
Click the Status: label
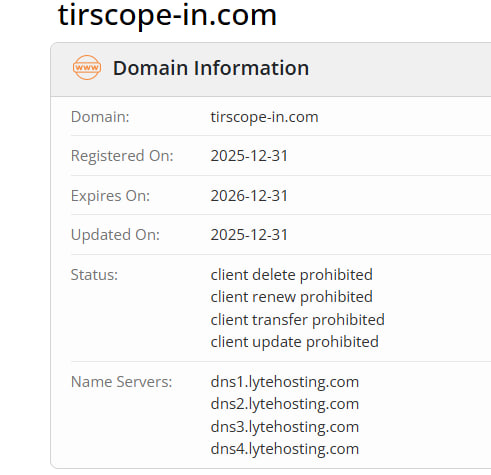pyautogui.click(x=94, y=275)
